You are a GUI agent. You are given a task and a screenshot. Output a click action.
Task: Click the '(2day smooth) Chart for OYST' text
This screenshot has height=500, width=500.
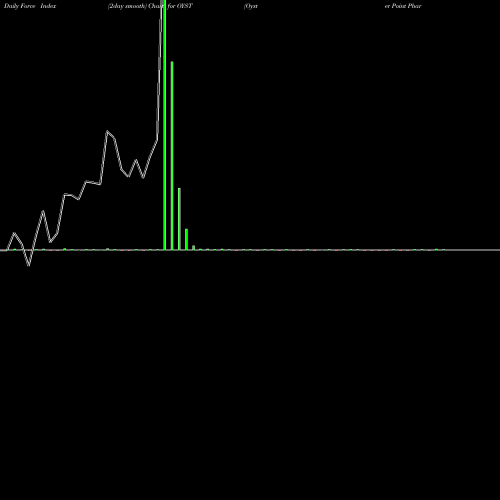click(150, 6)
